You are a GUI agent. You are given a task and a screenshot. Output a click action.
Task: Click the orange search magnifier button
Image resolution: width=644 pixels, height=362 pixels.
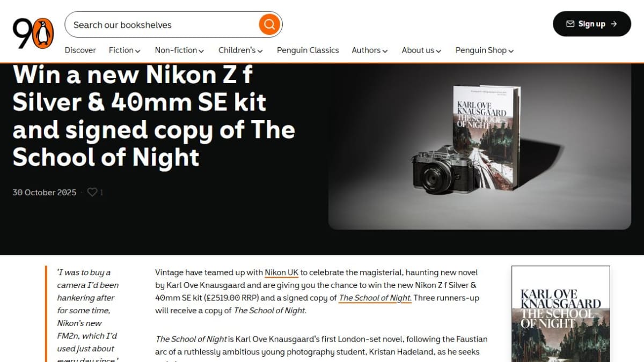pos(269,24)
